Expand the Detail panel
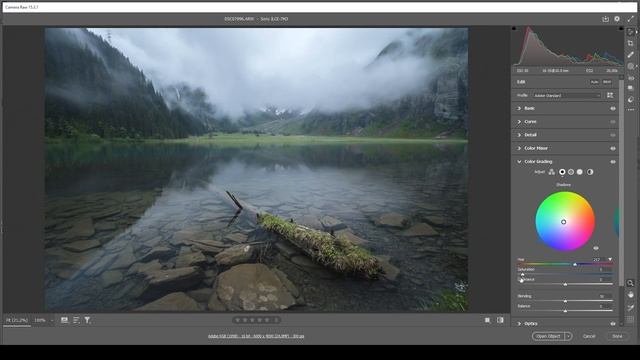This screenshot has width=640, height=360. (519, 135)
